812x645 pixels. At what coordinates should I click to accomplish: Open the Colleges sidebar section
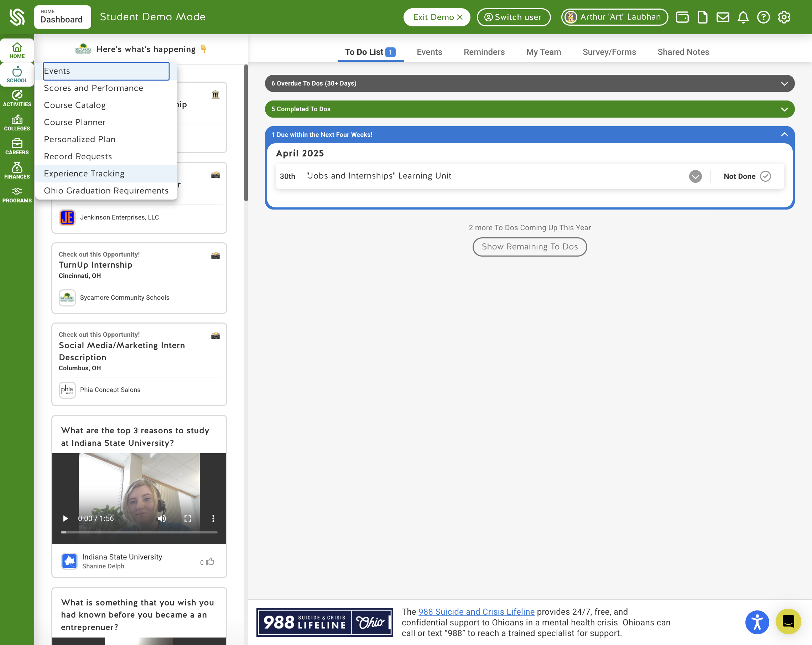pyautogui.click(x=17, y=123)
